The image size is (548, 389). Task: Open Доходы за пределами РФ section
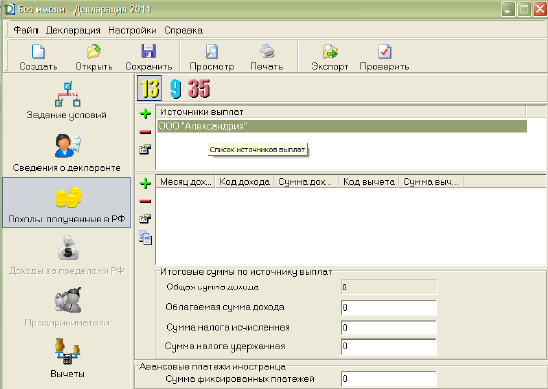66,255
